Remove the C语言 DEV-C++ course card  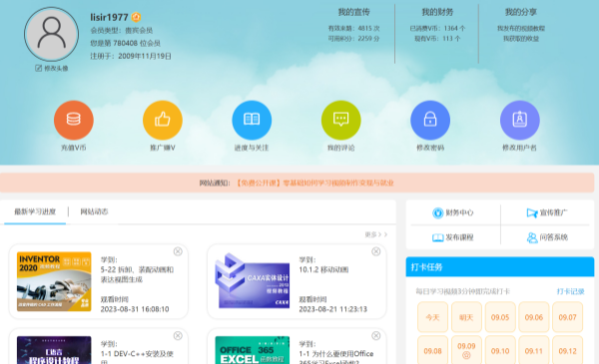coord(178,336)
